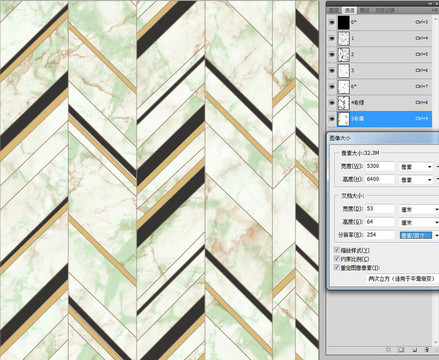Click the channel 3 shortcut text Ctrl+6
Screen dimensions: 439x360
click(x=422, y=70)
